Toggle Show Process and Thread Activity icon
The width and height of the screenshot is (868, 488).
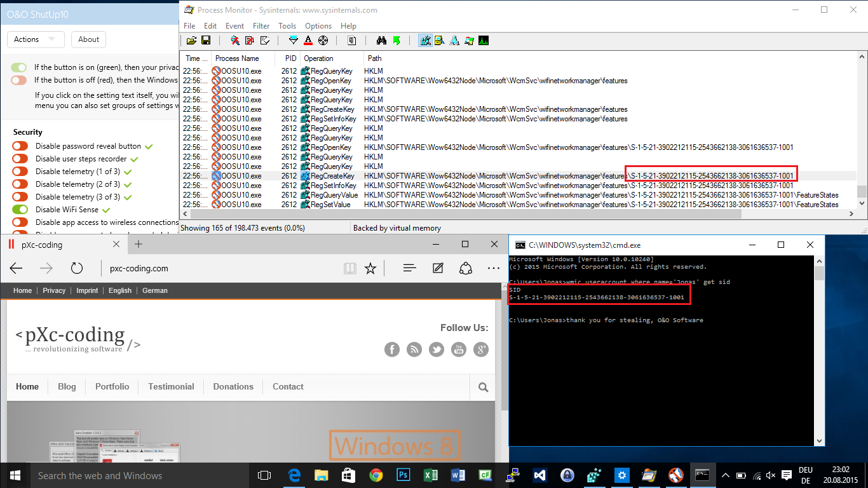pyautogui.click(x=470, y=41)
